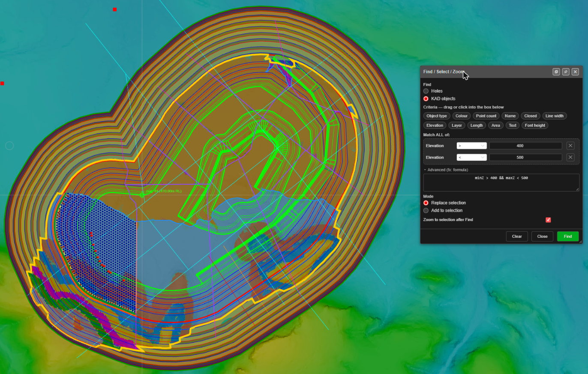Click the Close button in dialog footer
The height and width of the screenshot is (374, 588).
coord(542,236)
